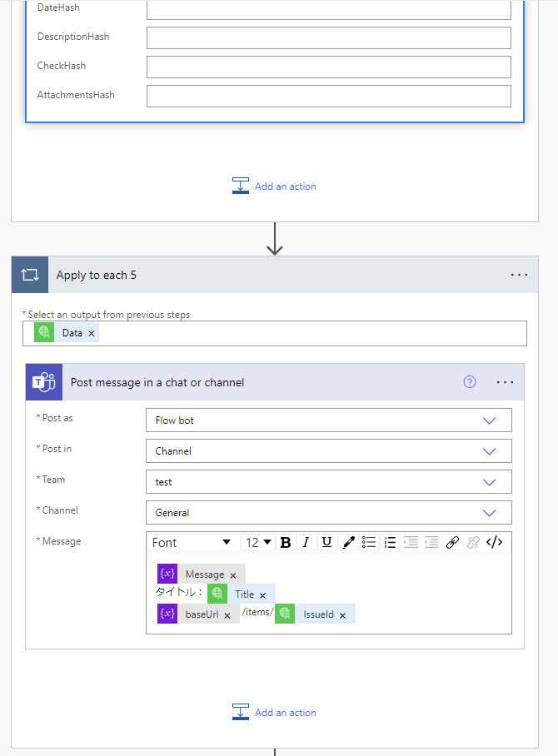558x756 pixels.
Task: Click the Data dynamic content token
Action: (66, 333)
